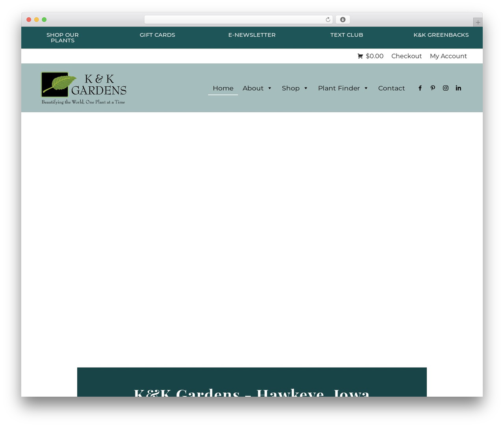This screenshot has height=427, width=504.
Task: Open the Contact menu item
Action: 391,88
